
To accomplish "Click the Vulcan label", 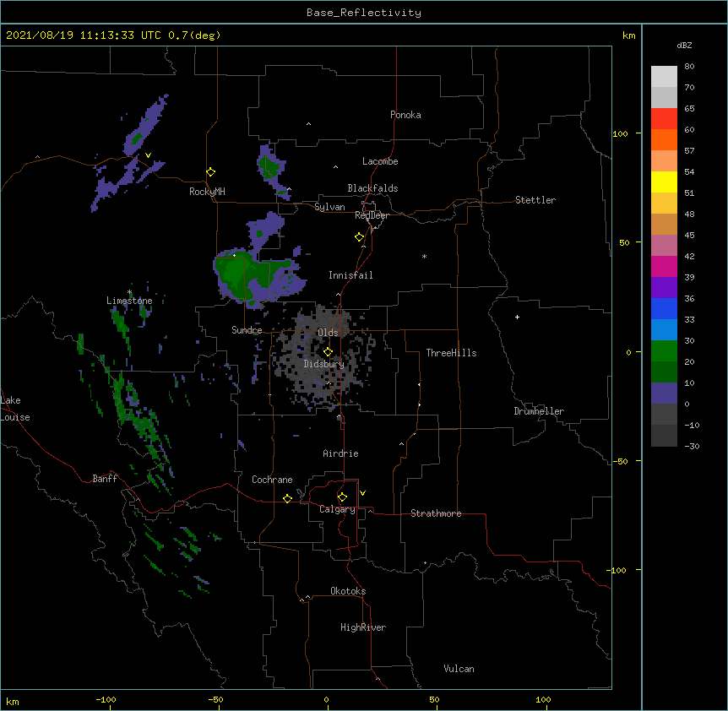I will pyautogui.click(x=459, y=669).
